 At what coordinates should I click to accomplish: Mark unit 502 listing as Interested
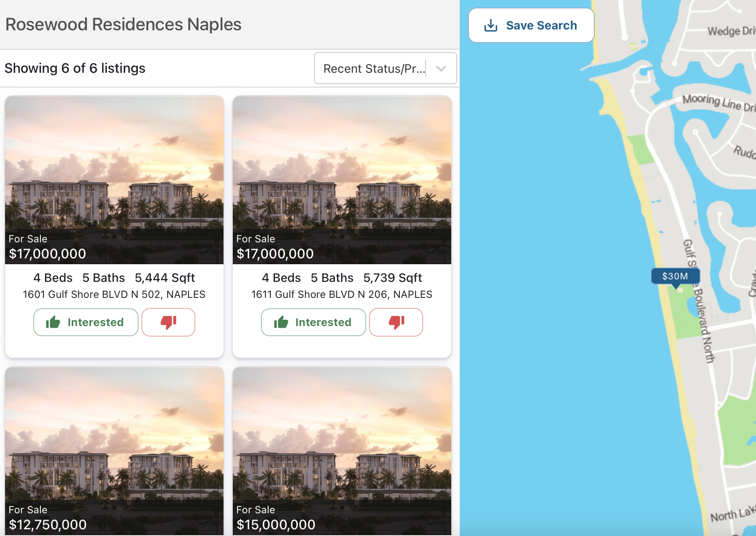86,322
